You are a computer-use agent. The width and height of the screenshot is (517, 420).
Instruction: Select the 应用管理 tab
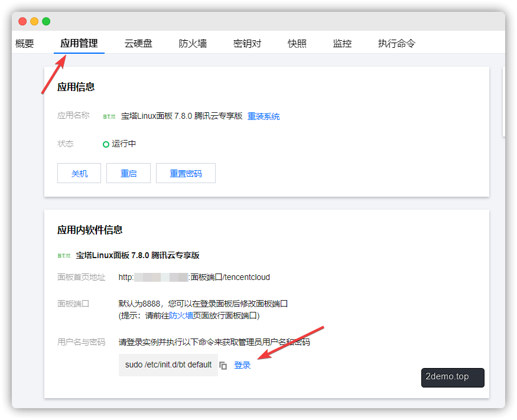[79, 43]
